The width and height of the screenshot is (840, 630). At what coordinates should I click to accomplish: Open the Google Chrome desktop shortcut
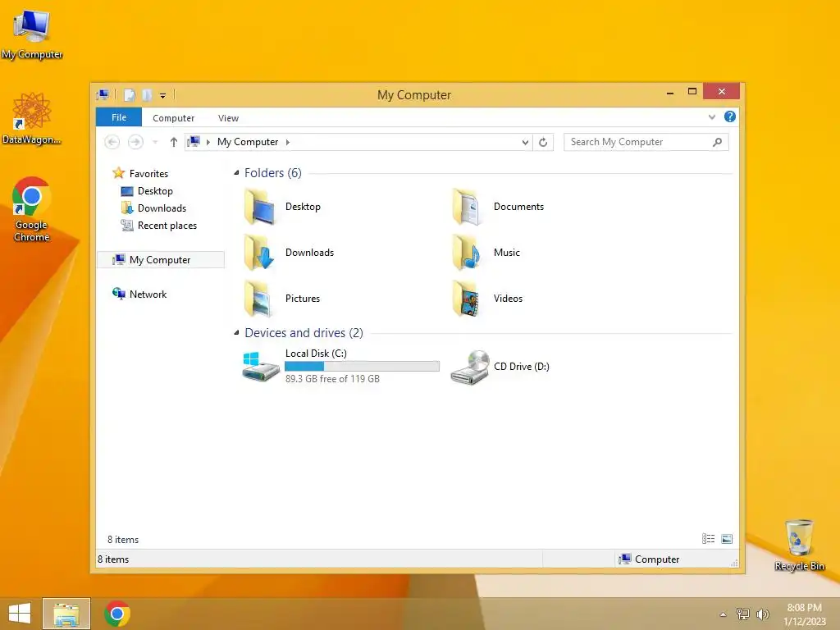(32, 209)
